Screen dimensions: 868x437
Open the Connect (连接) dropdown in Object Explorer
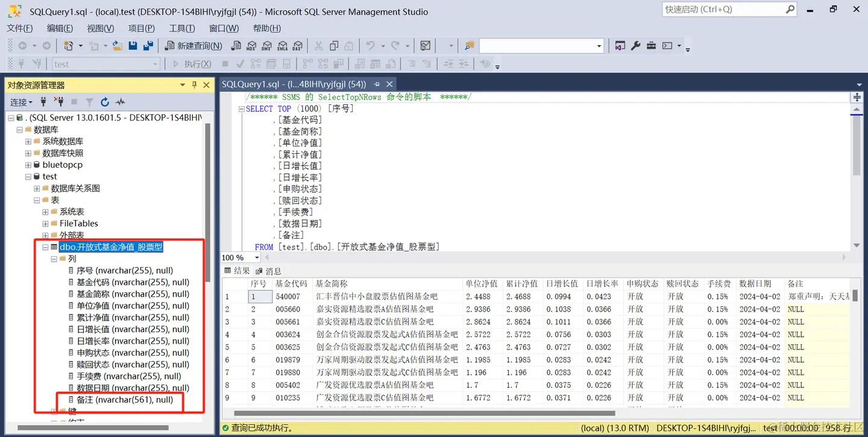click(x=21, y=102)
